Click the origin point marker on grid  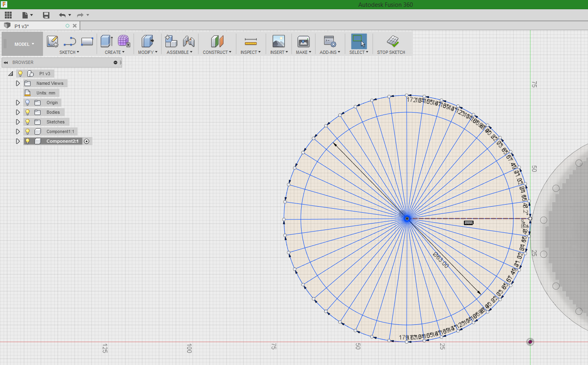pos(530,342)
